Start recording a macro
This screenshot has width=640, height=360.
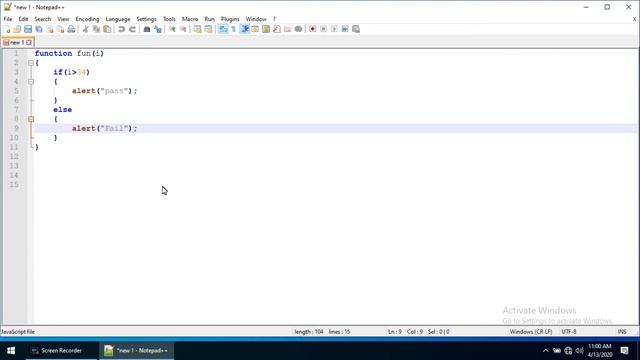pos(313,29)
